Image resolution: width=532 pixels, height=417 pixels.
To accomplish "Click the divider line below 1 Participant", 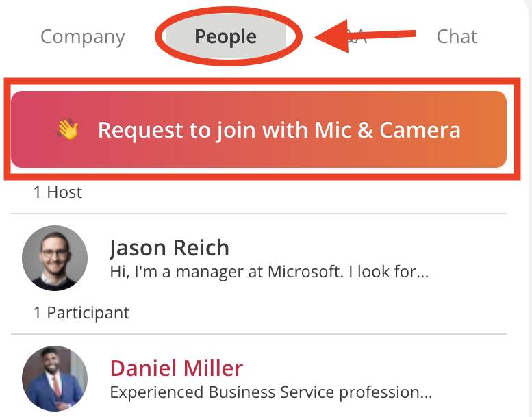I will click(x=259, y=334).
